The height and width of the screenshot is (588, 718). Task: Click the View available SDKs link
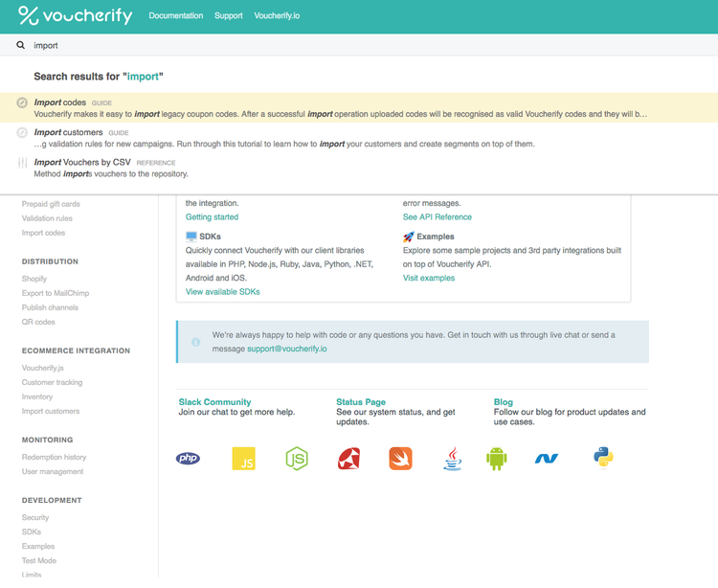pos(222,291)
